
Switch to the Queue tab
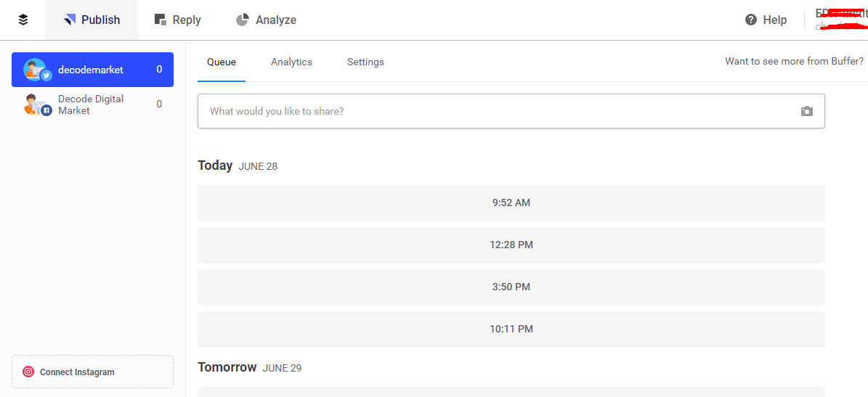pos(222,62)
